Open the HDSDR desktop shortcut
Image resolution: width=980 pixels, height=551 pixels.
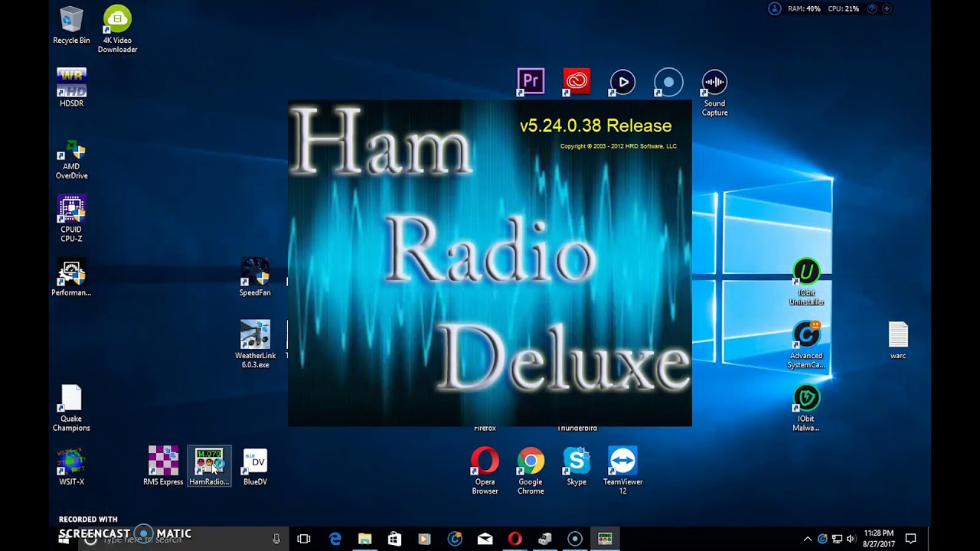pyautogui.click(x=71, y=87)
